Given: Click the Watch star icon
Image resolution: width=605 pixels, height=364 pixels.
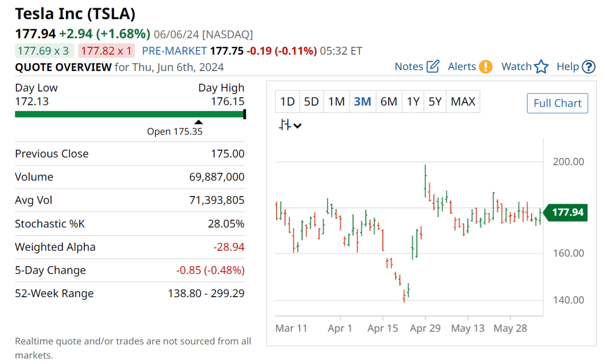Looking at the screenshot, I should [x=541, y=66].
